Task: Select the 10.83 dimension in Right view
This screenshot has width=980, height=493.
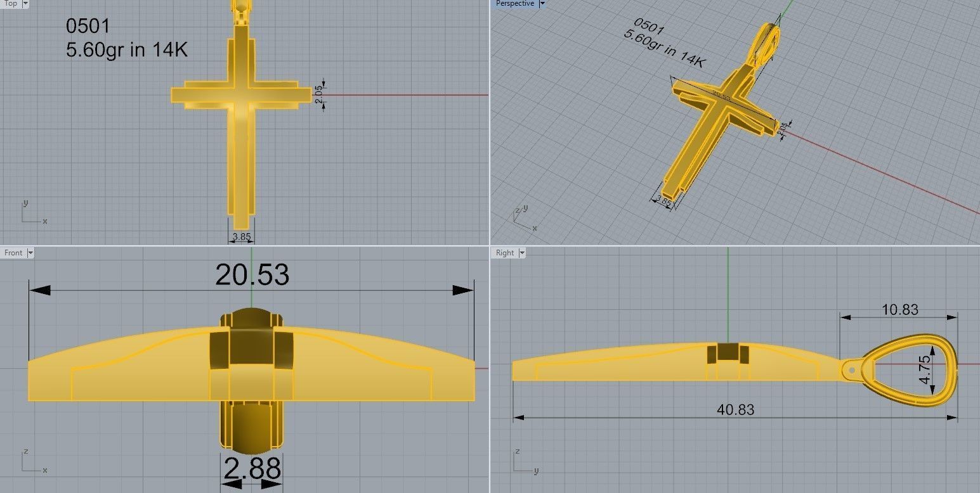Action: click(x=899, y=310)
